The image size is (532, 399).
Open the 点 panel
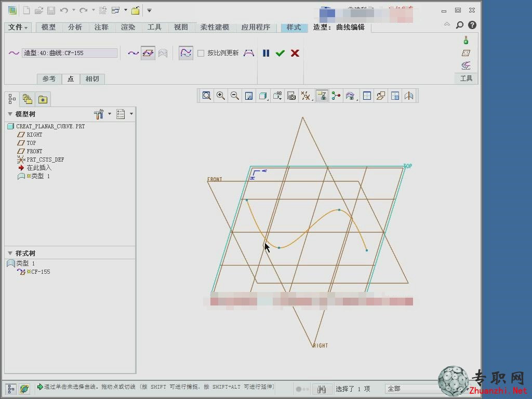point(71,79)
